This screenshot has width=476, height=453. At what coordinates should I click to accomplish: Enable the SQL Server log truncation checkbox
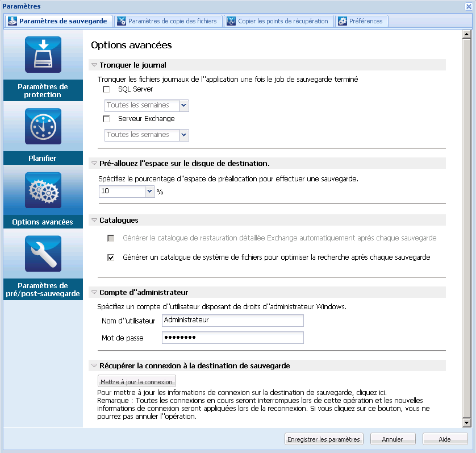[x=106, y=89]
